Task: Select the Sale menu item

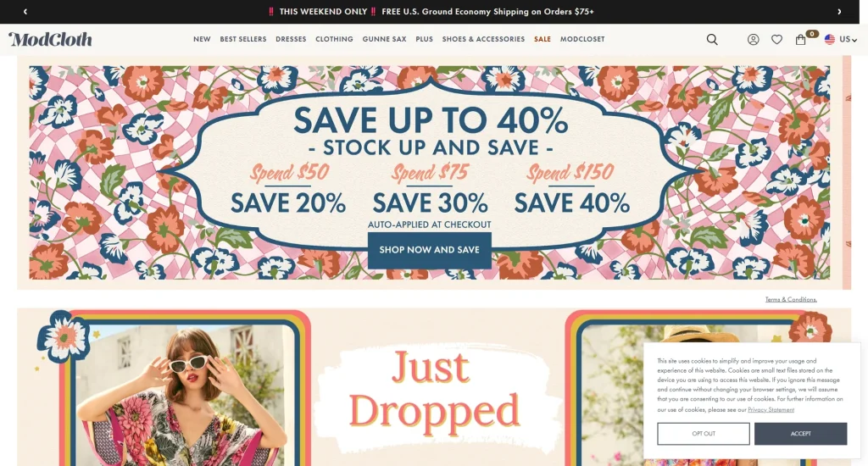Action: [542, 39]
